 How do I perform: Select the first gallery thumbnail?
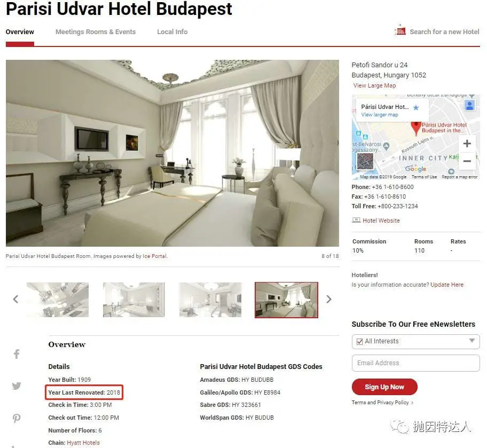point(58,300)
